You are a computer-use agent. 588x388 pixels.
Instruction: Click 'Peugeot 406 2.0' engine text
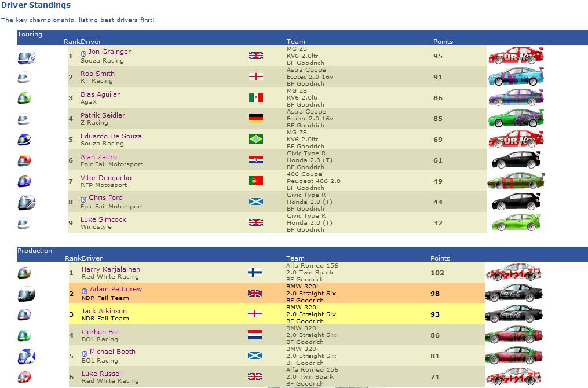(313, 181)
